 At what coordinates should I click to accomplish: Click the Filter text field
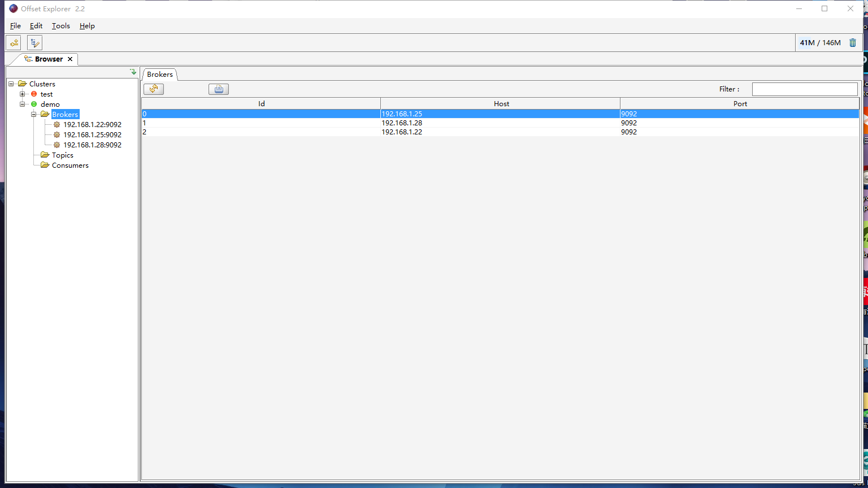click(x=805, y=89)
